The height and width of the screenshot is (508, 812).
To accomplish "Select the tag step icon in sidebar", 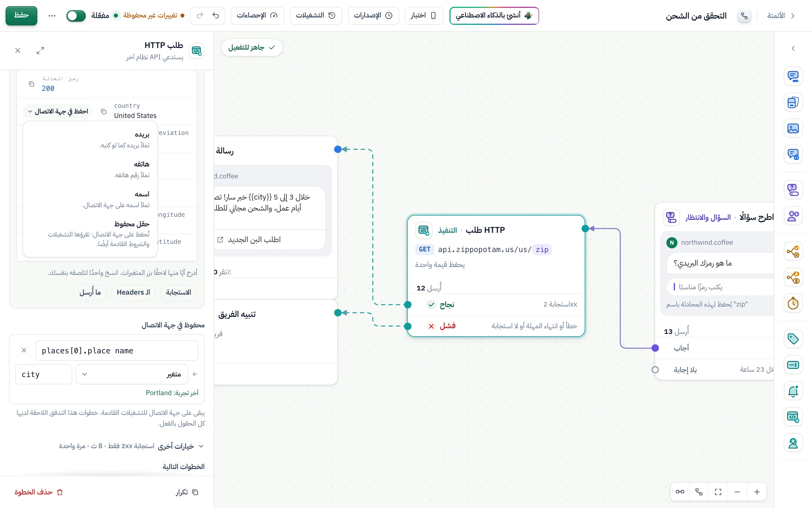I will click(793, 339).
